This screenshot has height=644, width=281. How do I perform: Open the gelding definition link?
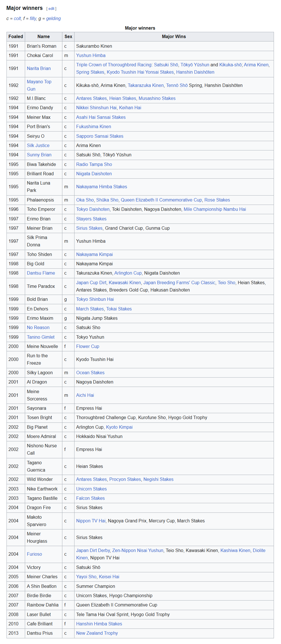tap(53, 19)
